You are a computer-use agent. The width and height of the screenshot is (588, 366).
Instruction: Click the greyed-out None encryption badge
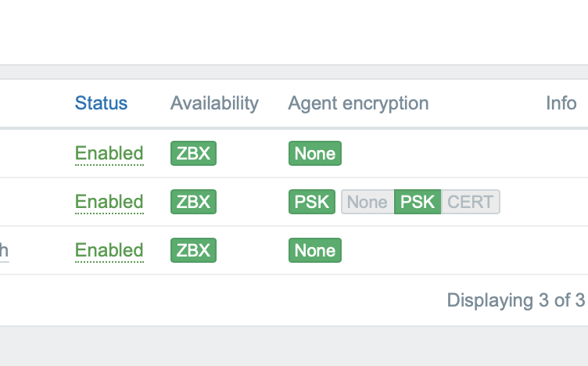click(367, 202)
